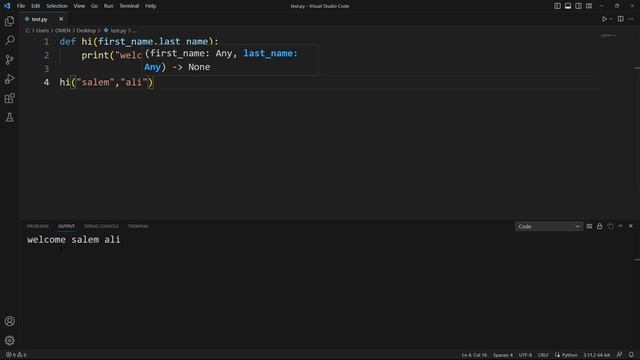The image size is (640, 360).
Task: Run the Python file with play button
Action: coord(604,19)
